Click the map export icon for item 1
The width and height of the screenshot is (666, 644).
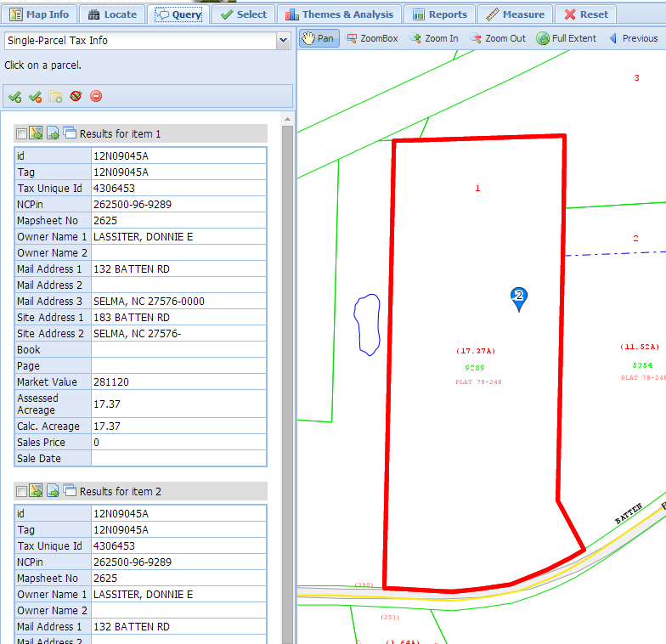pyautogui.click(x=36, y=133)
